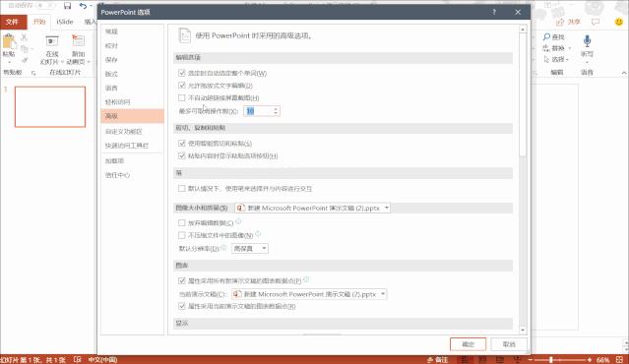629x364 pixels.
Task: Open the 剪贴板 clipboard pane launcher
Action: pos(33,73)
